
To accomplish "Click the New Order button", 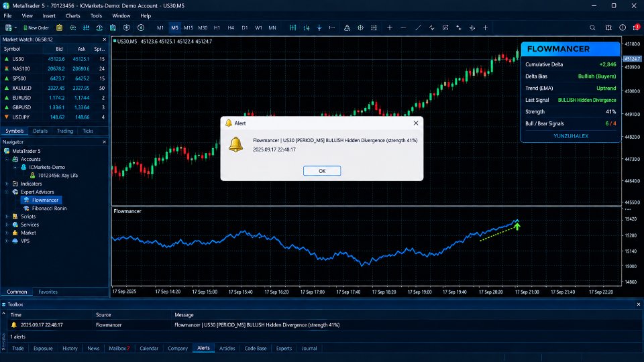I will click(x=36, y=27).
